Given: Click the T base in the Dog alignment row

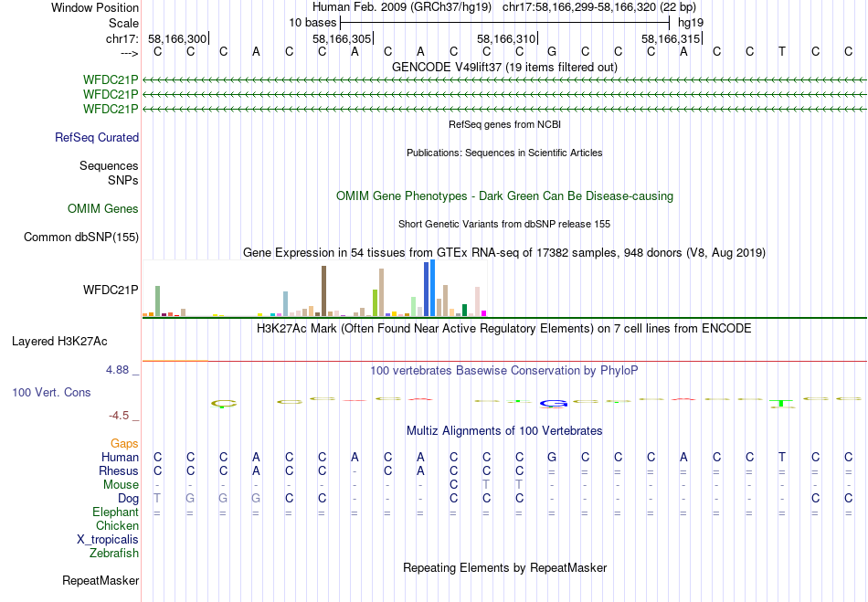Looking at the screenshot, I should pyautogui.click(x=157, y=498).
